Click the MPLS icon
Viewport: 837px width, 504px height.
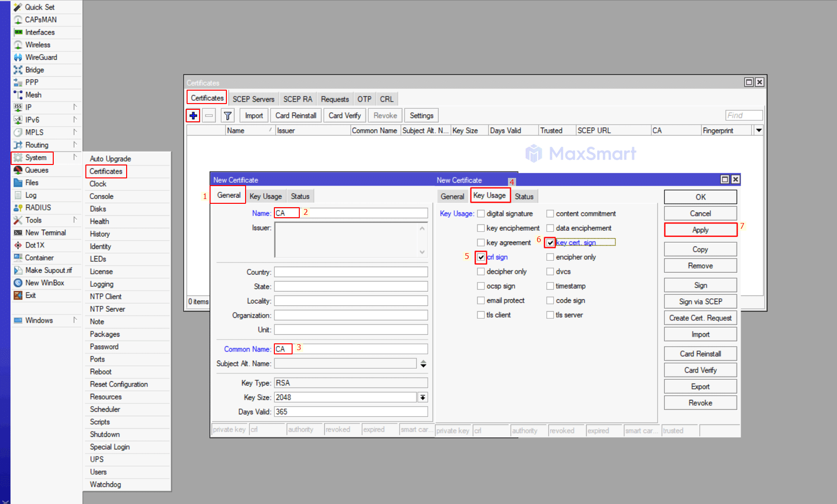click(x=18, y=132)
